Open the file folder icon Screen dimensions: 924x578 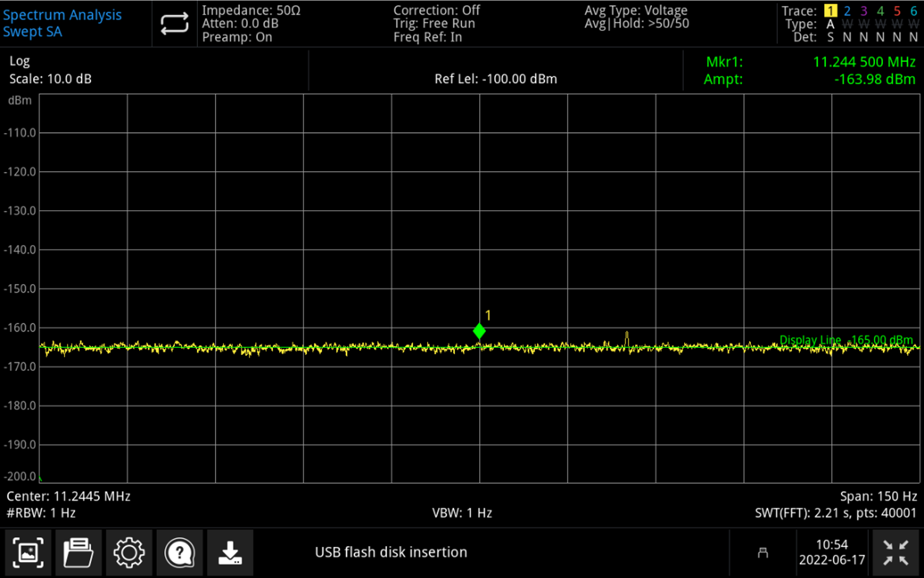pos(78,552)
